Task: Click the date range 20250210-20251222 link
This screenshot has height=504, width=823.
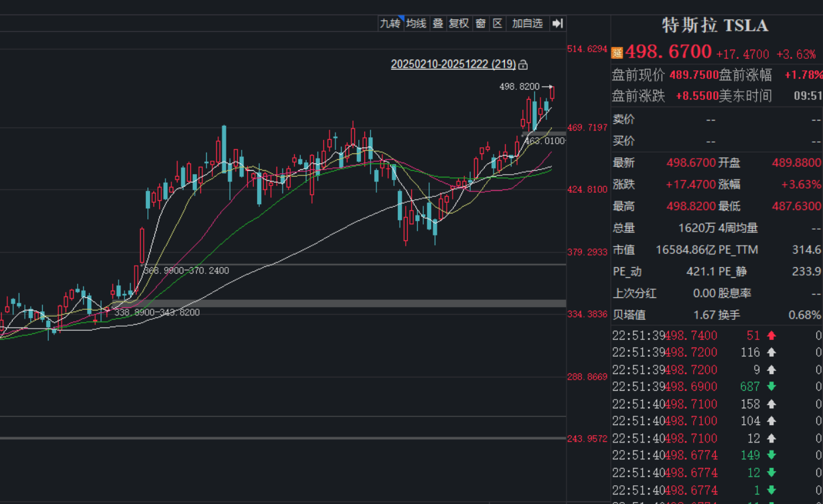Action: pos(453,64)
